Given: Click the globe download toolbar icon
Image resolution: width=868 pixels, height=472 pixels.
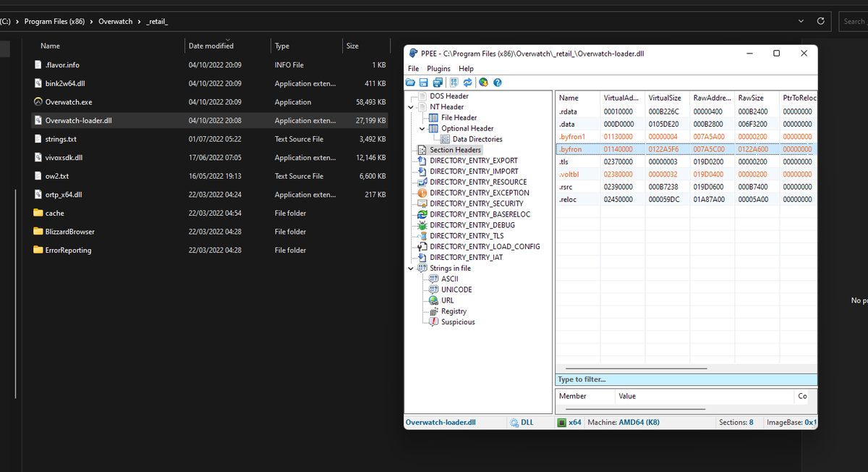Looking at the screenshot, I should (x=483, y=83).
